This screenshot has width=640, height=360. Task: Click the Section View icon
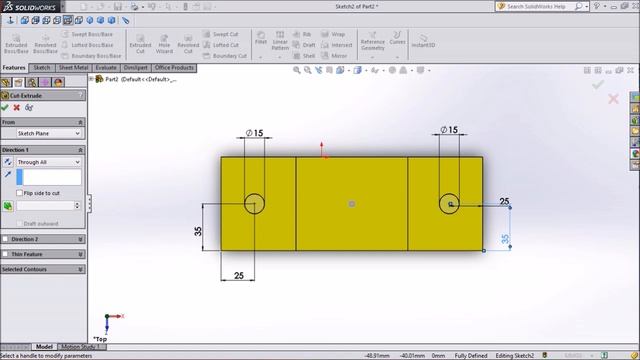click(x=329, y=70)
